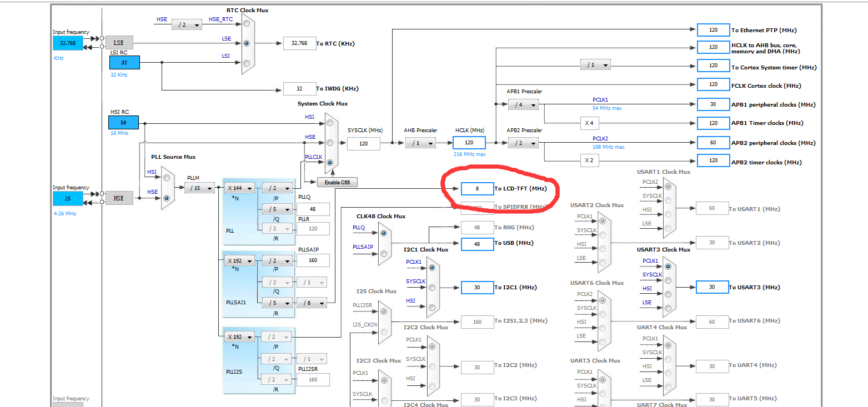This screenshot has width=868, height=407.
Task: Choose HSI in I2C1 Clock Mux
Action: tap(432, 306)
